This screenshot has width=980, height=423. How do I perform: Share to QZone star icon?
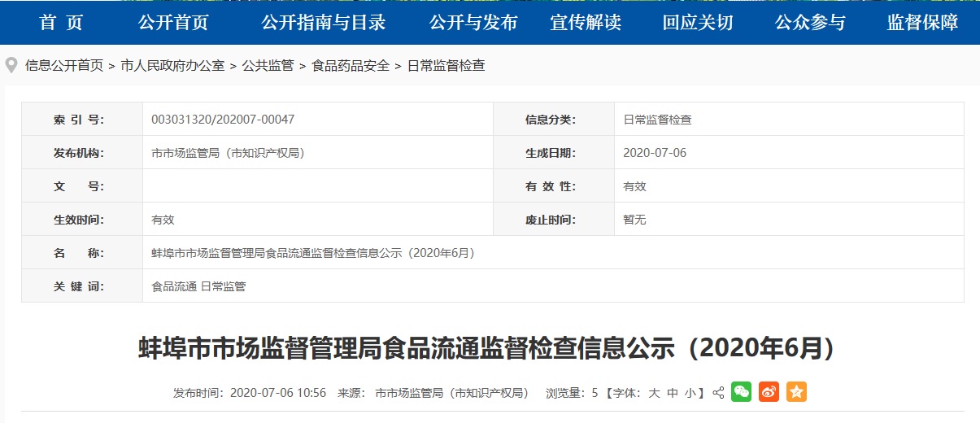(796, 392)
